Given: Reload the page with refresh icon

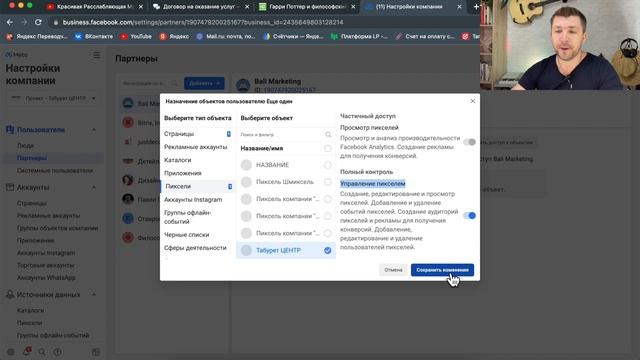Looking at the screenshot, I should [x=38, y=22].
